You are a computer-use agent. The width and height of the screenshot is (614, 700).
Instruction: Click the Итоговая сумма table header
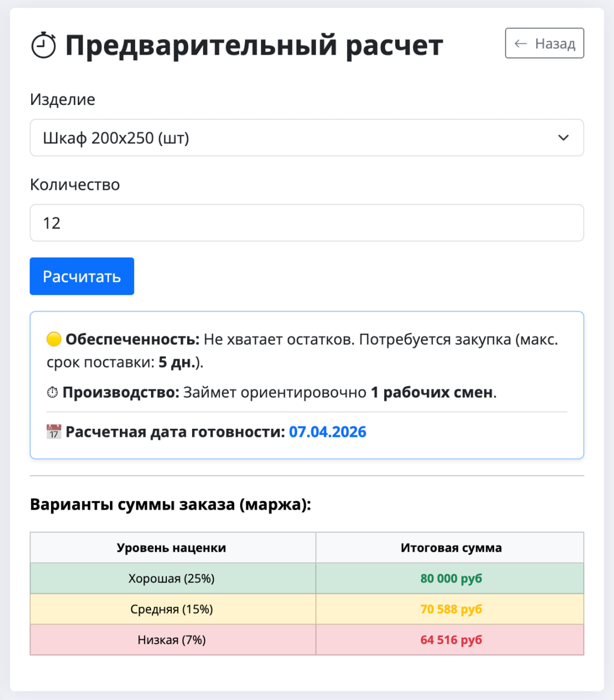[x=450, y=547]
